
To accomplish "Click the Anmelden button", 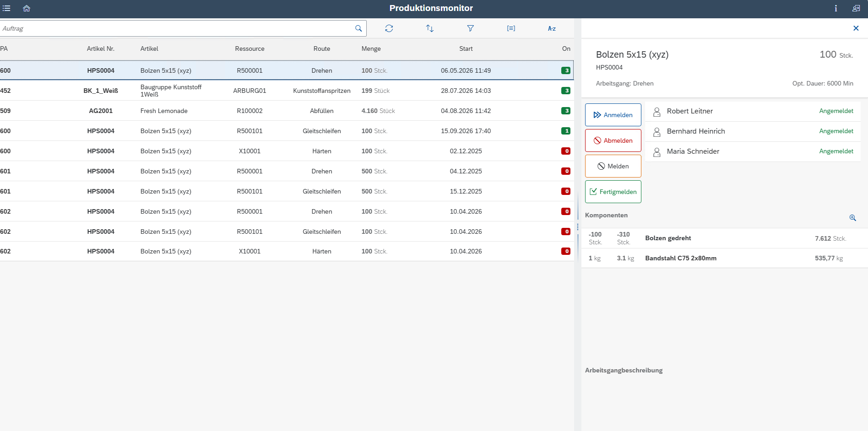I will click(613, 115).
